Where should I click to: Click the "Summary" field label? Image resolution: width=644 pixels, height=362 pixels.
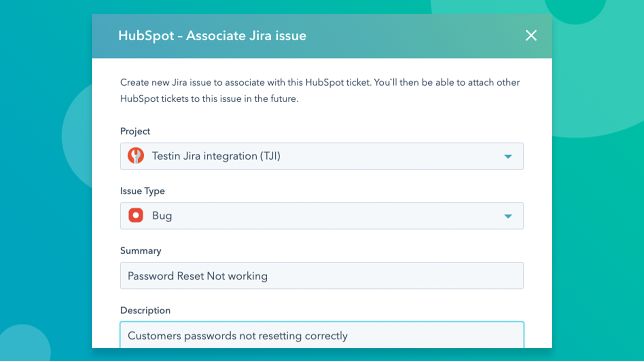click(140, 251)
